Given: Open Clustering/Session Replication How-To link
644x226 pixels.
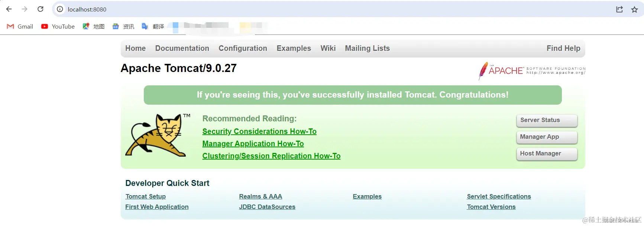Looking at the screenshot, I should coord(271,156).
